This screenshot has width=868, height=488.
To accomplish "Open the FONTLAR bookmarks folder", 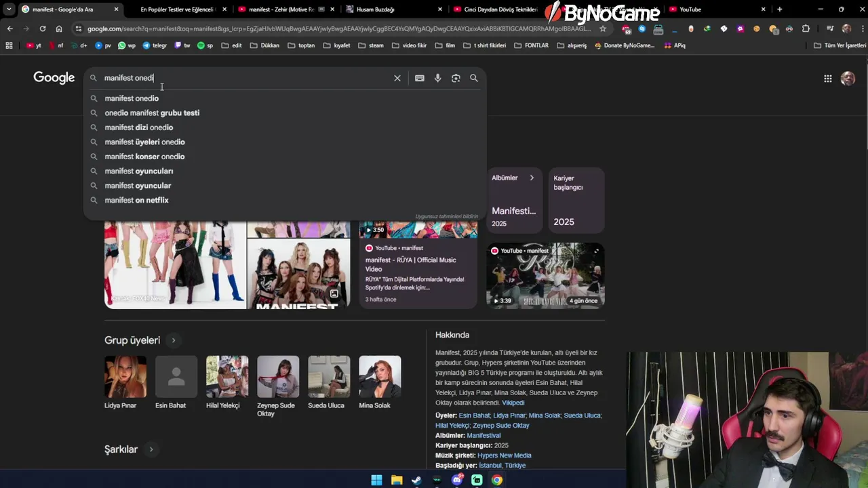I will pos(531,45).
